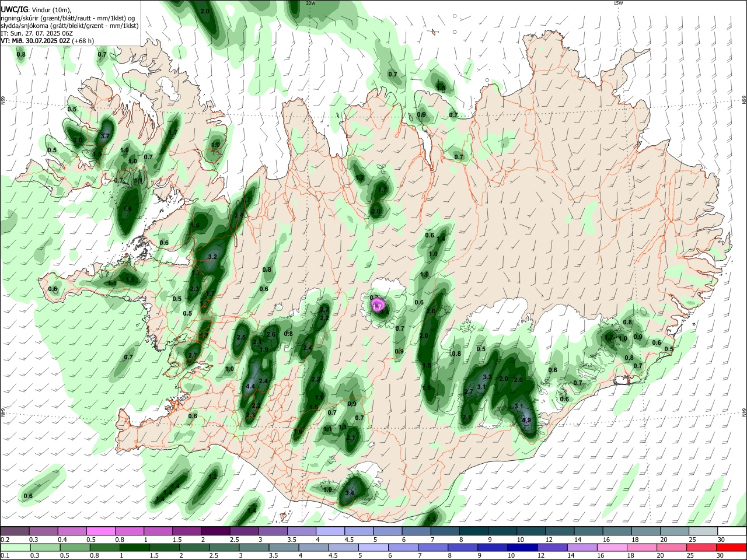Select the 4.4 precipitation value

pos(251,386)
